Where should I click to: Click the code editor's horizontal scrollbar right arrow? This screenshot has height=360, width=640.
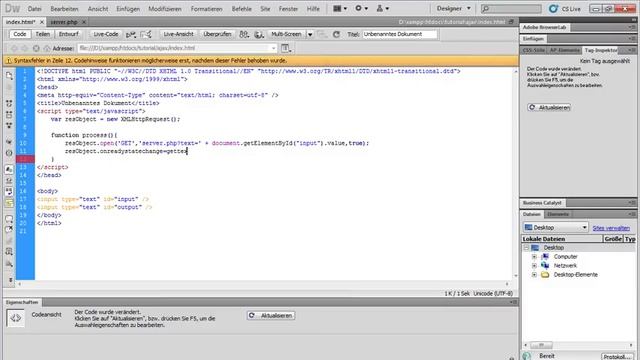tap(507, 284)
